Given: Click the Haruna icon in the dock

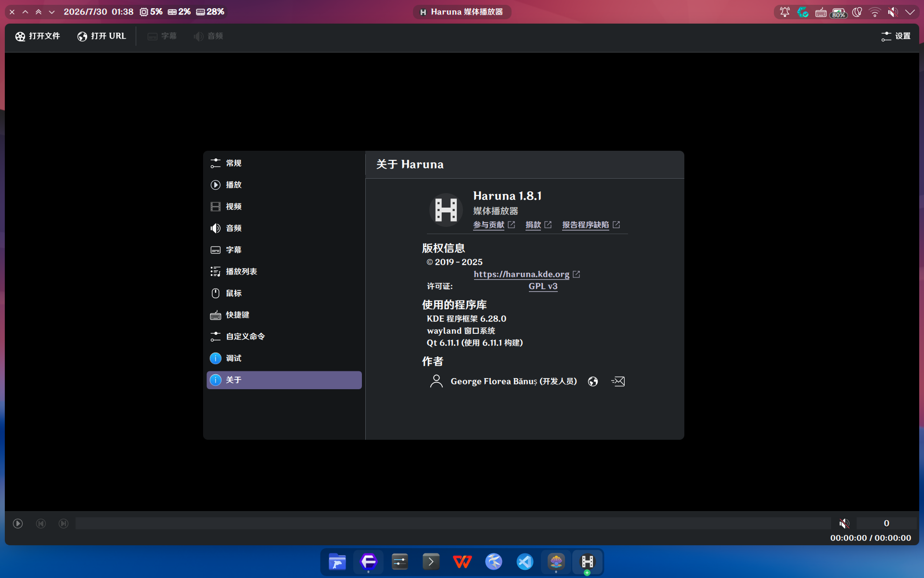Looking at the screenshot, I should [588, 562].
